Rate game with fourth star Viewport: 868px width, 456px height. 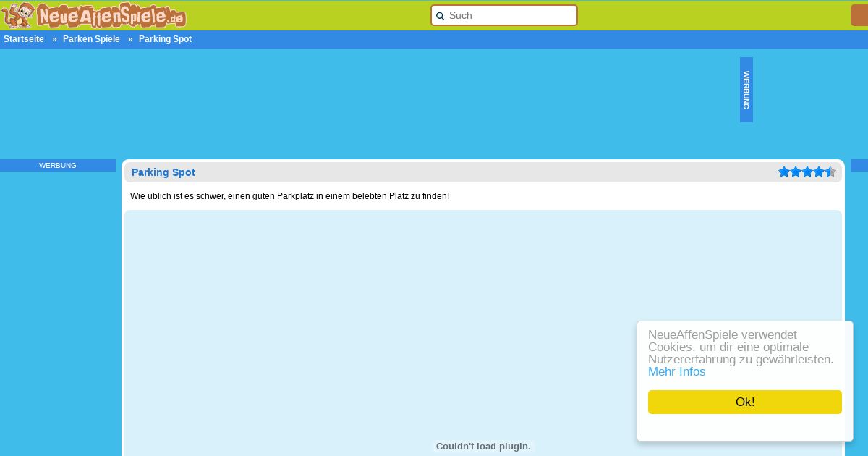point(819,172)
